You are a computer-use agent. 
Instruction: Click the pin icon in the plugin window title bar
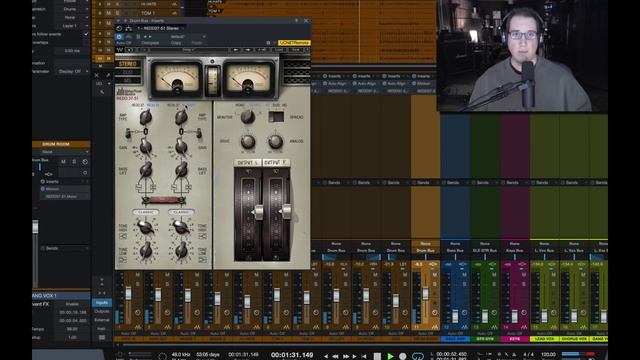click(x=297, y=20)
